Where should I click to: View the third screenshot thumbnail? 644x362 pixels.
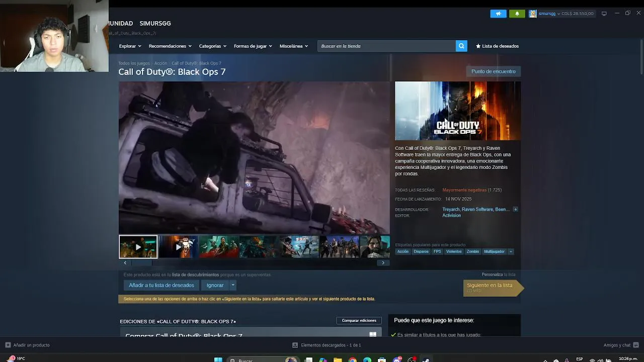(218, 247)
